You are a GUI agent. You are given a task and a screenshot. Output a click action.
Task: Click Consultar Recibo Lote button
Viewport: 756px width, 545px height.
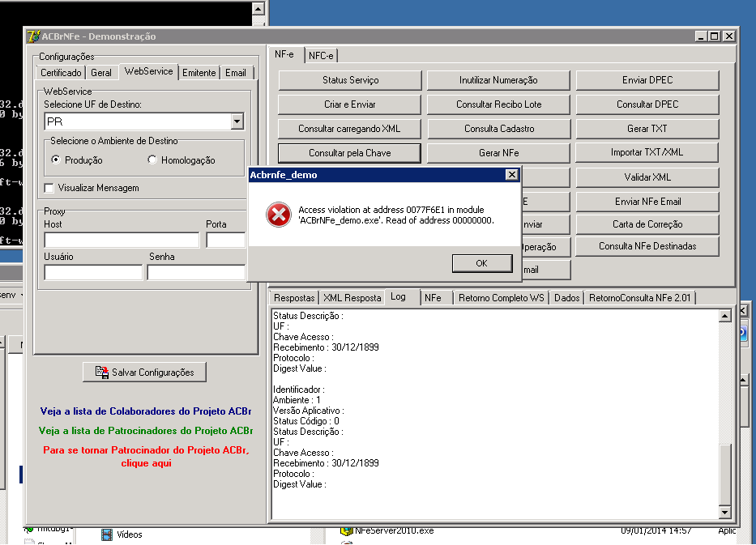point(498,104)
